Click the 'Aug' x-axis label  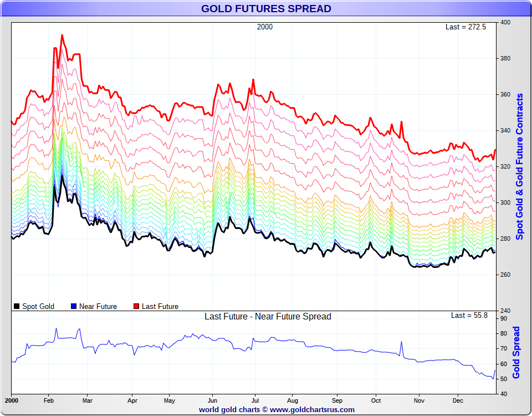pyautogui.click(x=293, y=400)
